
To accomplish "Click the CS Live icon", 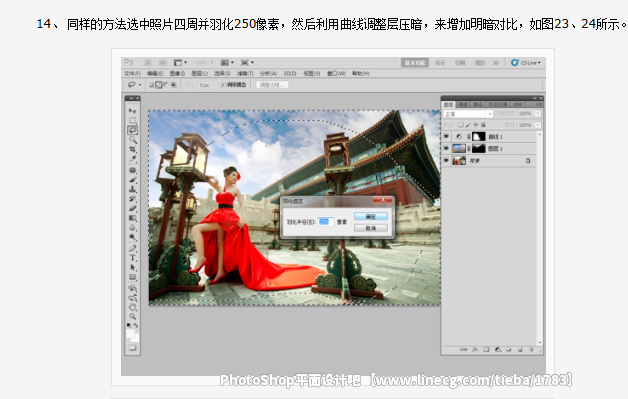I will pos(515,62).
